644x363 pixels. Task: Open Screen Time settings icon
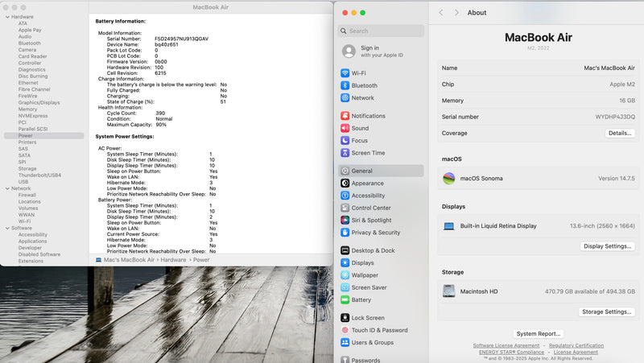point(345,153)
